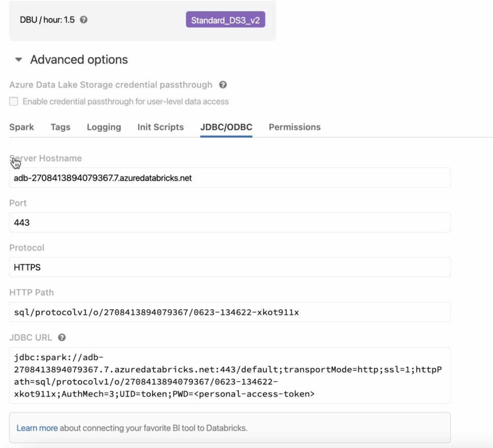Image resolution: width=493 pixels, height=448 pixels.
Task: Click the Standard_DS3_v2 instance badge
Action: 225,20
